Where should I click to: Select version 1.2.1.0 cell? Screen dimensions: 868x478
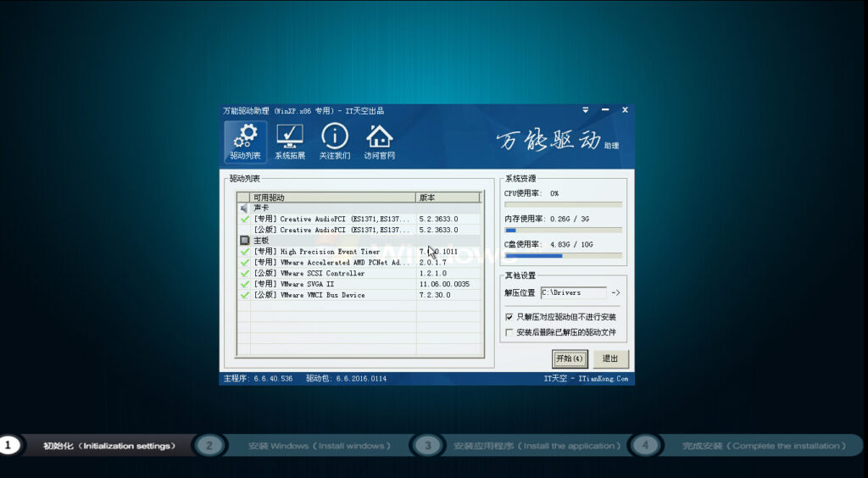[x=433, y=273]
